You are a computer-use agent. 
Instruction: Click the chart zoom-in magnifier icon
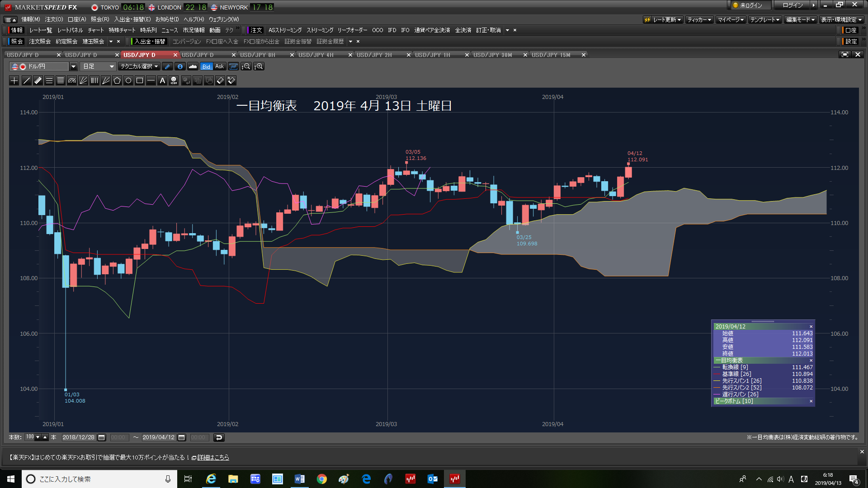pos(259,66)
